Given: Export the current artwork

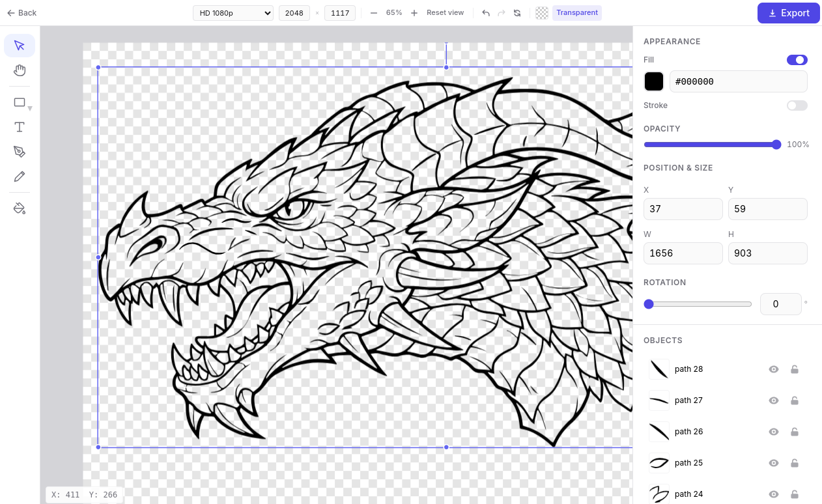Looking at the screenshot, I should click(x=788, y=12).
